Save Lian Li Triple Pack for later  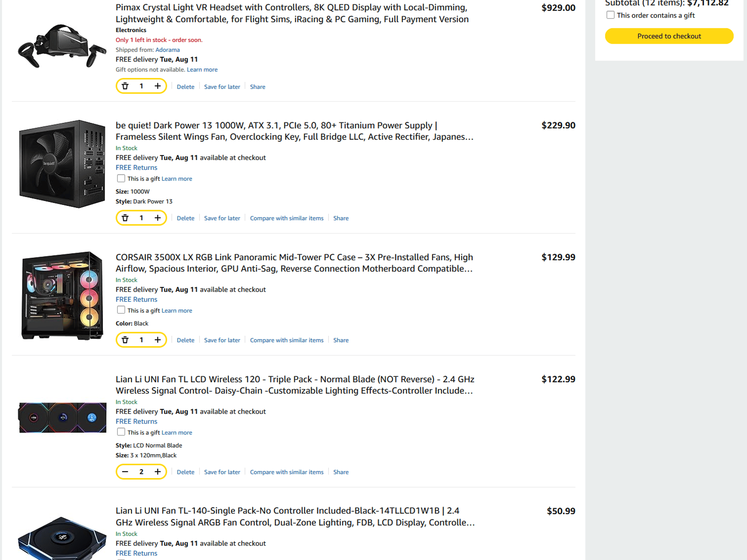coord(222,472)
